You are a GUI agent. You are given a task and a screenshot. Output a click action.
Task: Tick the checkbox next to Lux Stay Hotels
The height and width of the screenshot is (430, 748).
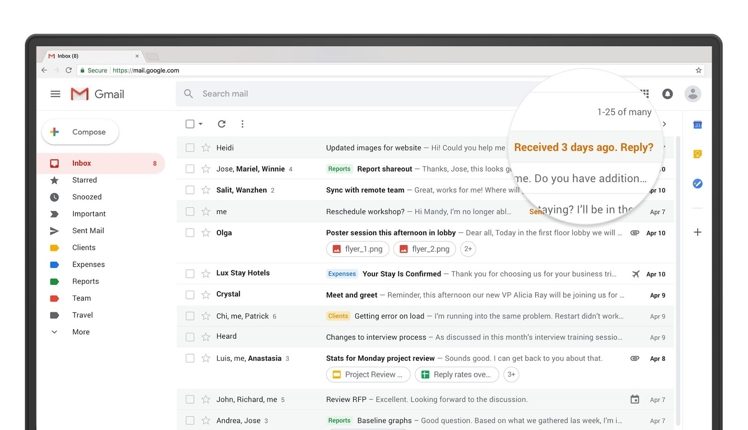(190, 273)
